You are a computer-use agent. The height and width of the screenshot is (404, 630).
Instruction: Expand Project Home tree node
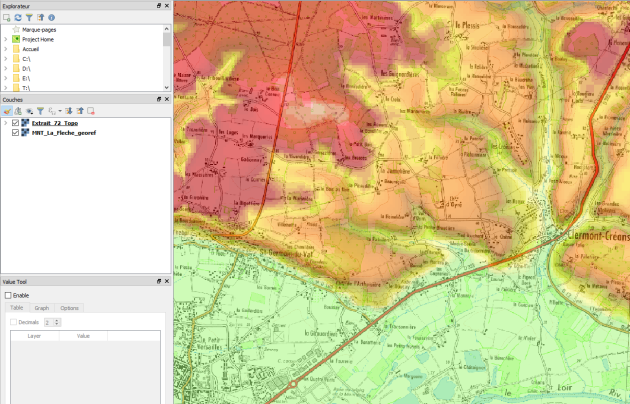(6, 39)
